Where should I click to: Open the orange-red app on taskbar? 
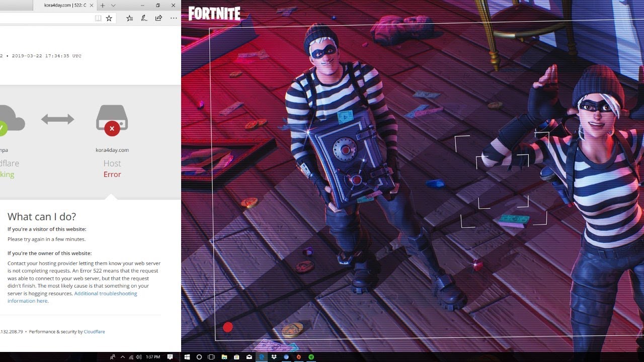click(299, 357)
